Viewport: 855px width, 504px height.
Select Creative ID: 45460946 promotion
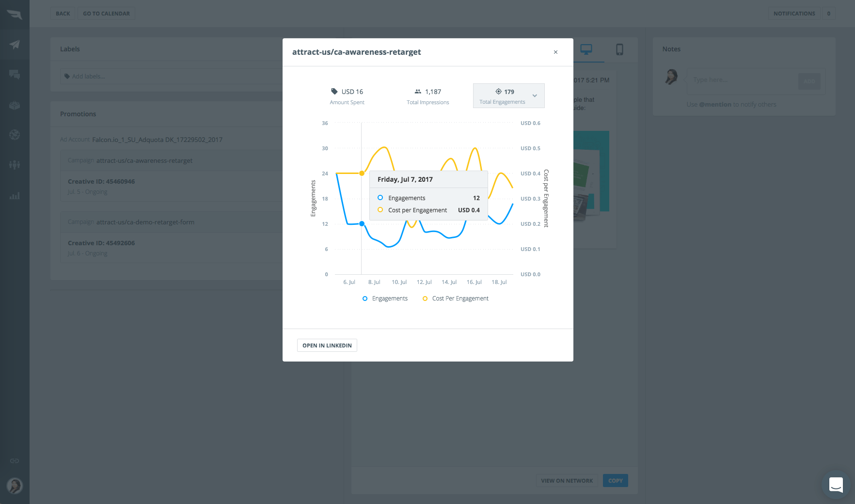click(x=172, y=186)
